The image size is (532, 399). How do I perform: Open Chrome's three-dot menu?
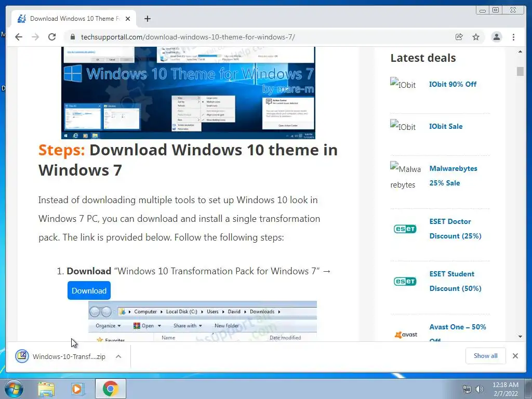(x=514, y=37)
